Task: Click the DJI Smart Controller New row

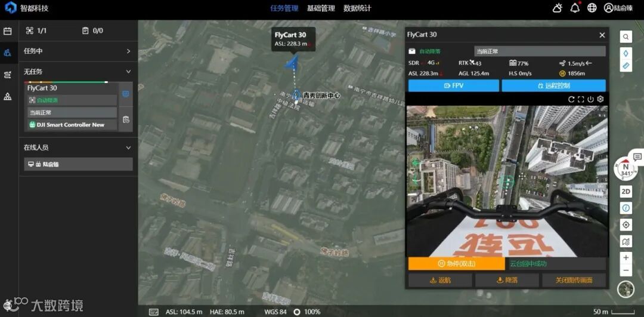Action: 72,125
